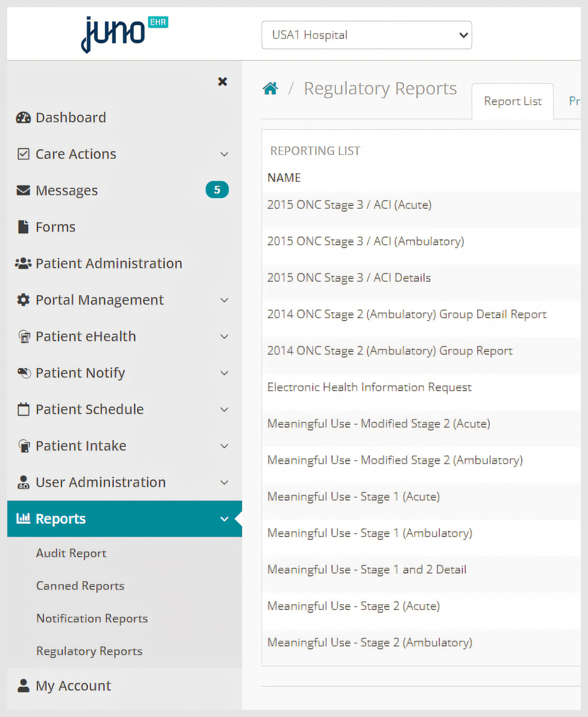Image resolution: width=588 pixels, height=717 pixels.
Task: Expand the User Administration section
Action: [x=224, y=482]
